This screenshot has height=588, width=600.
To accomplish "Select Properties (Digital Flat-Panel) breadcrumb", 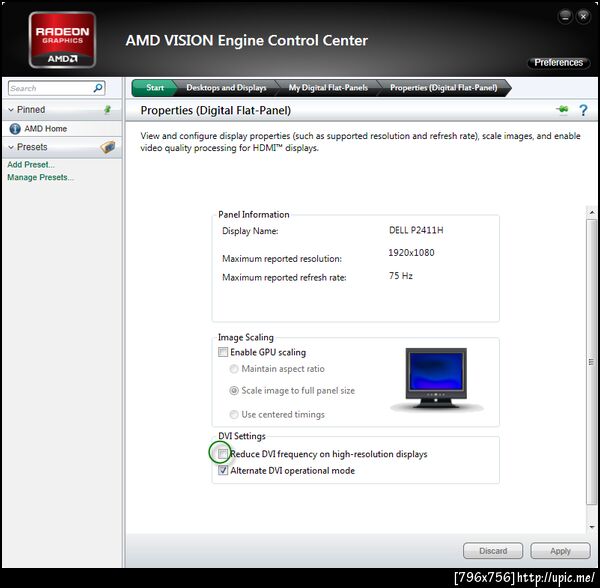I will [x=443, y=88].
